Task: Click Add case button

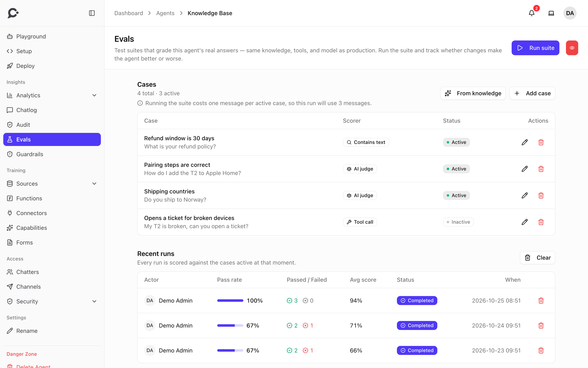Action: pos(532,93)
